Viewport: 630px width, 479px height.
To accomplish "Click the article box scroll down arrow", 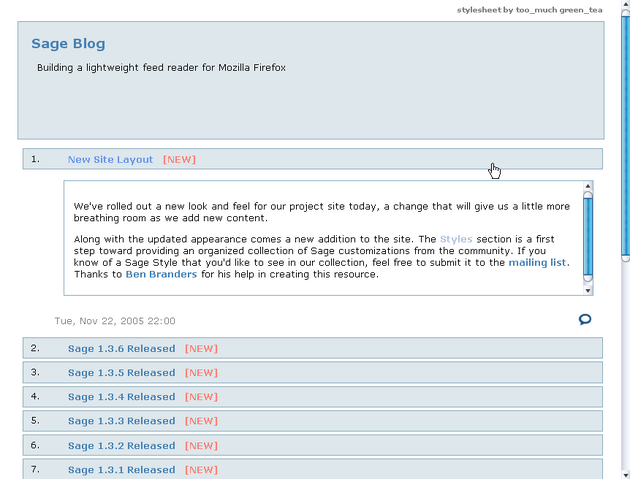I will coord(588,290).
